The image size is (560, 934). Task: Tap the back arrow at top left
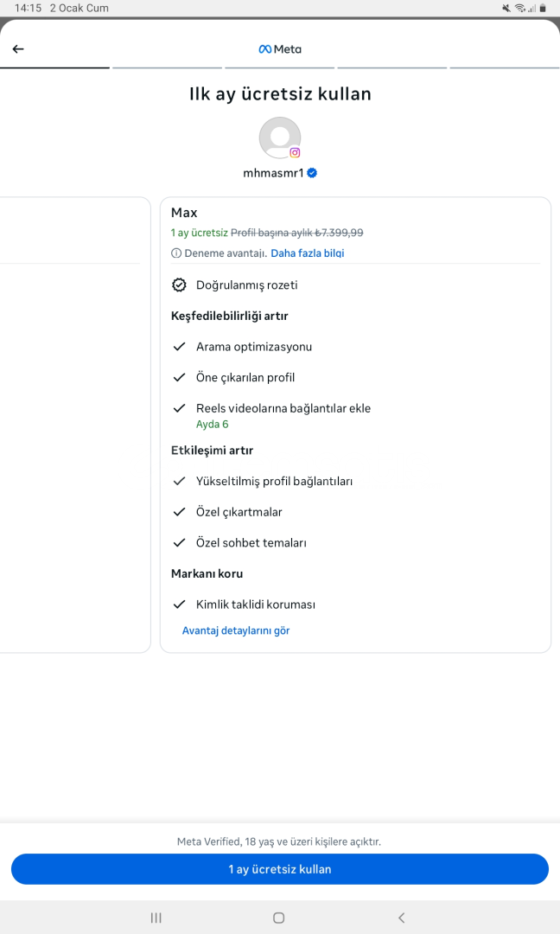tap(18, 49)
